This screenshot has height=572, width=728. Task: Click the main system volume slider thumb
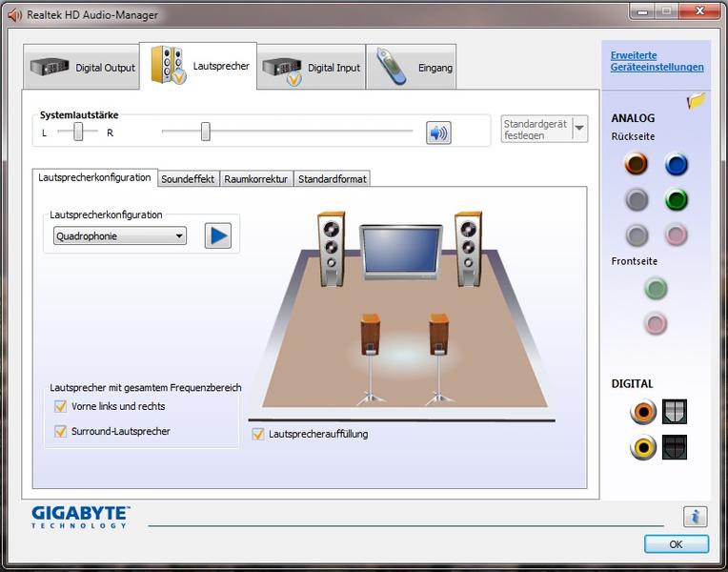(205, 132)
